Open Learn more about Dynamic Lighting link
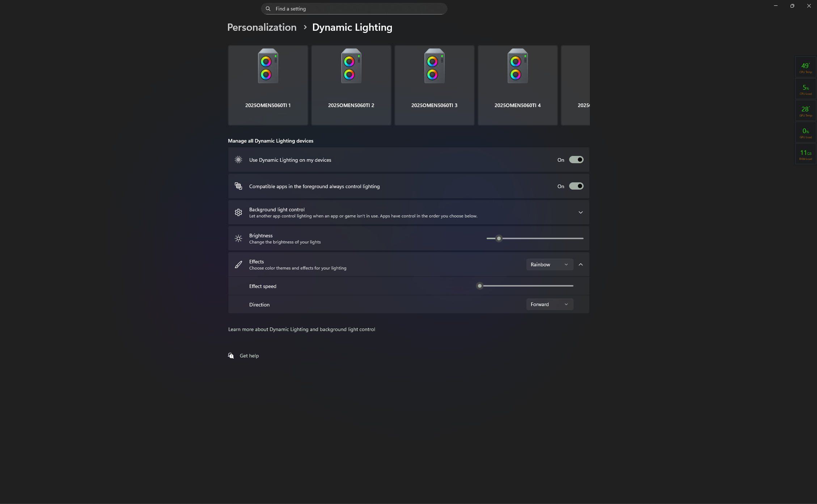The width and height of the screenshot is (817, 504). pyautogui.click(x=301, y=329)
